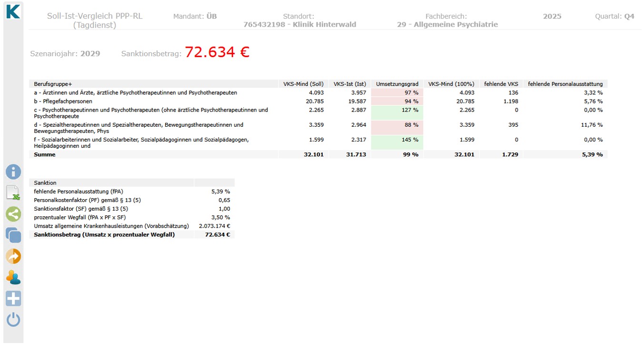The width and height of the screenshot is (644, 344).
Task: Click the red 94 % Umsetzungsgrad cell
Action: tap(397, 101)
